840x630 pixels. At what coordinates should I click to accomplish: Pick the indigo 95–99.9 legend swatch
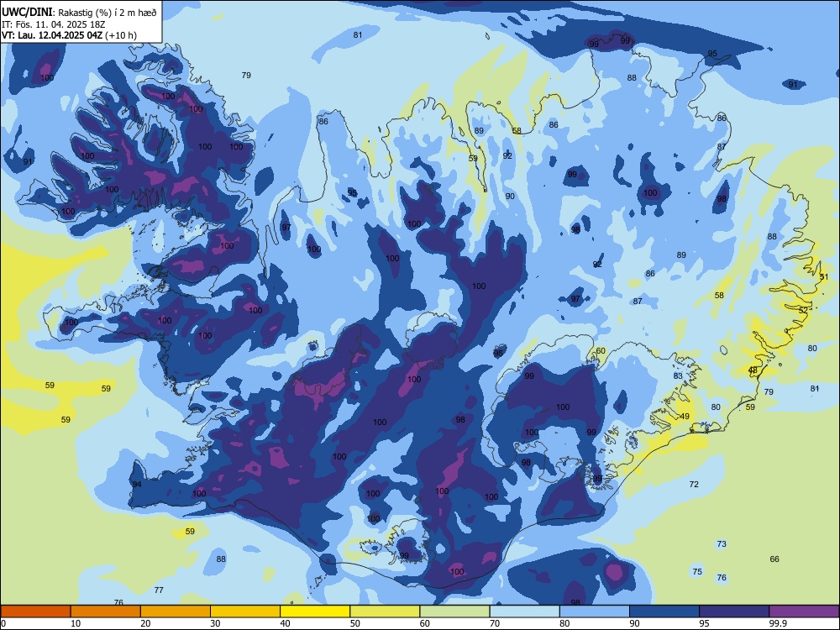[734, 612]
